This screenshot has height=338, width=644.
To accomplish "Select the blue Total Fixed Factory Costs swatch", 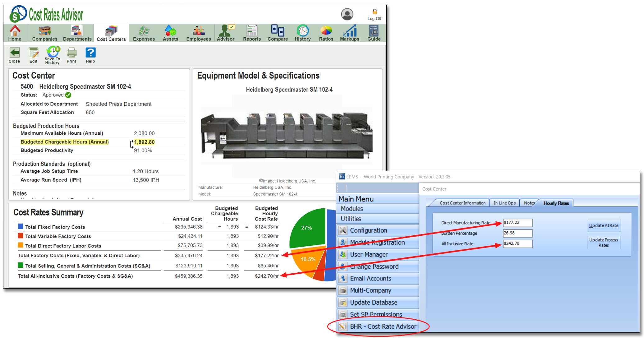I will coord(21,226).
